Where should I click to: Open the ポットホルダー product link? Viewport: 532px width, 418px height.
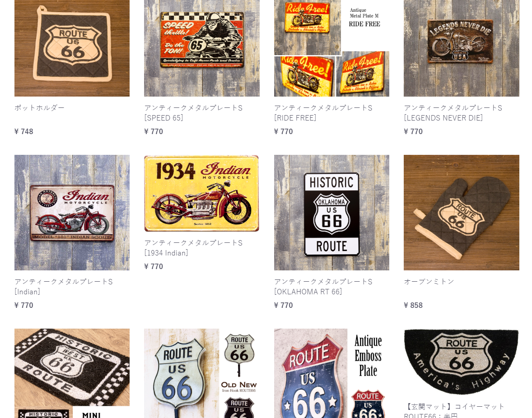coord(39,108)
